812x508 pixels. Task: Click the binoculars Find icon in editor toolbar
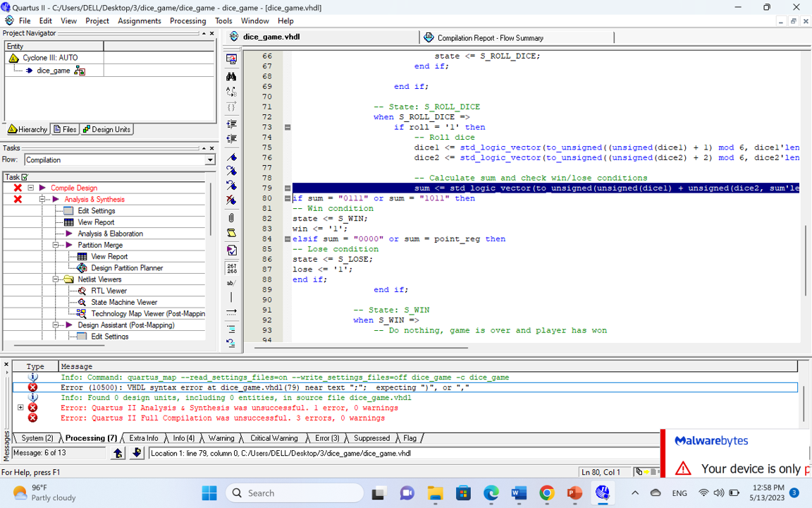click(x=231, y=76)
